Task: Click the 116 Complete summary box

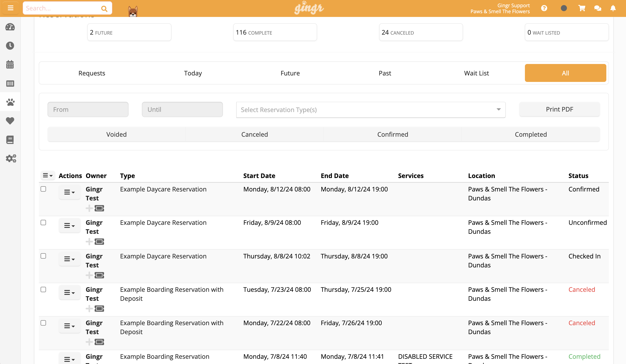Action: tap(275, 32)
